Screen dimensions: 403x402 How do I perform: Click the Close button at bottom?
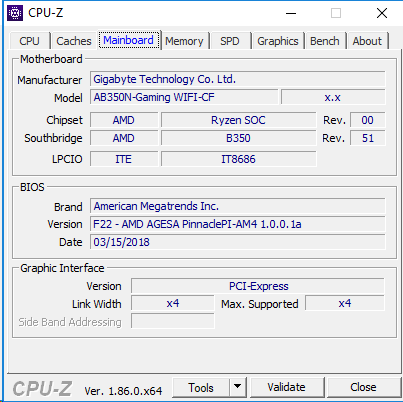coord(363,387)
